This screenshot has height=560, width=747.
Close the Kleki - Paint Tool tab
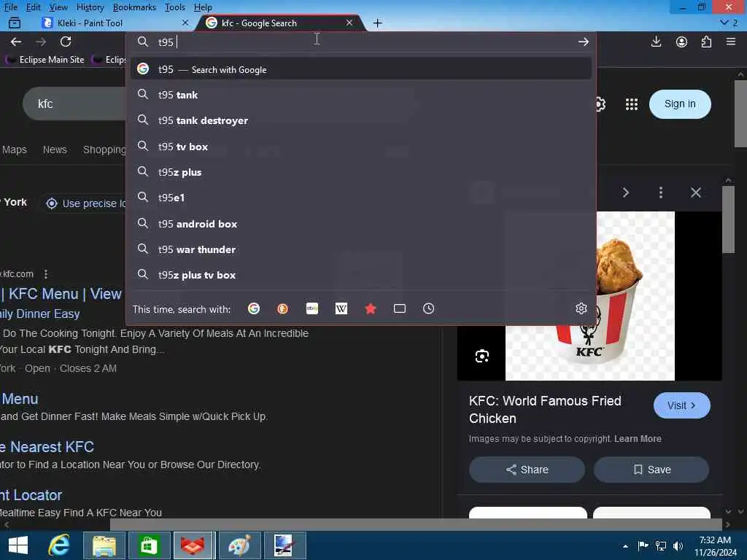[x=185, y=23]
